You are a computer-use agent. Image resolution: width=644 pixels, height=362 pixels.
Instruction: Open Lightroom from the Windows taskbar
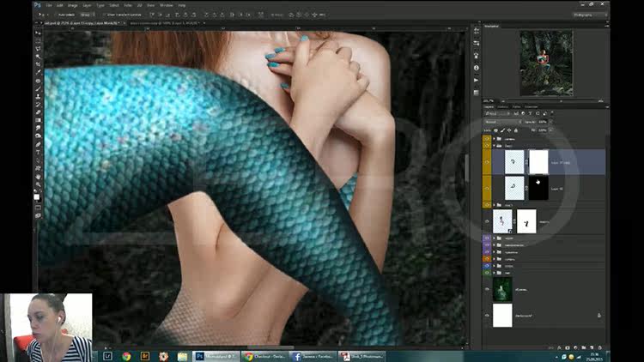point(108,355)
